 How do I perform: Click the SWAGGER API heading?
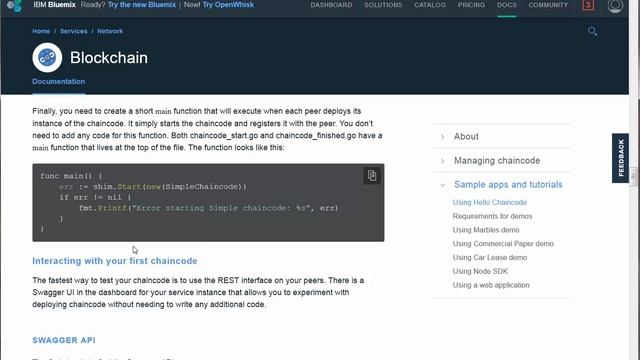(64, 340)
